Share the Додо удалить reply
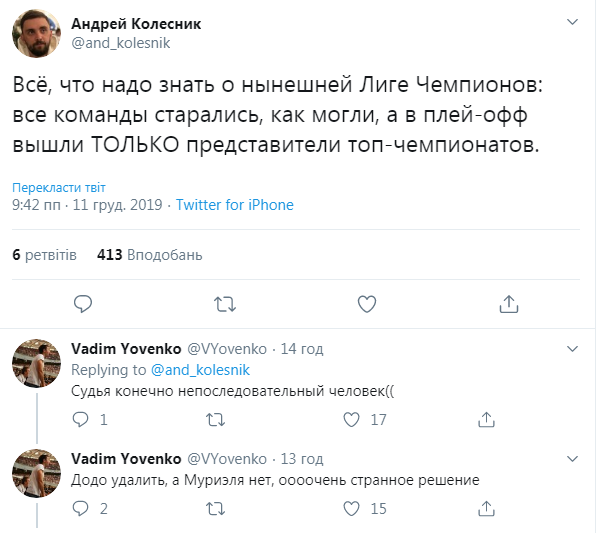The image size is (598, 533). [x=486, y=509]
